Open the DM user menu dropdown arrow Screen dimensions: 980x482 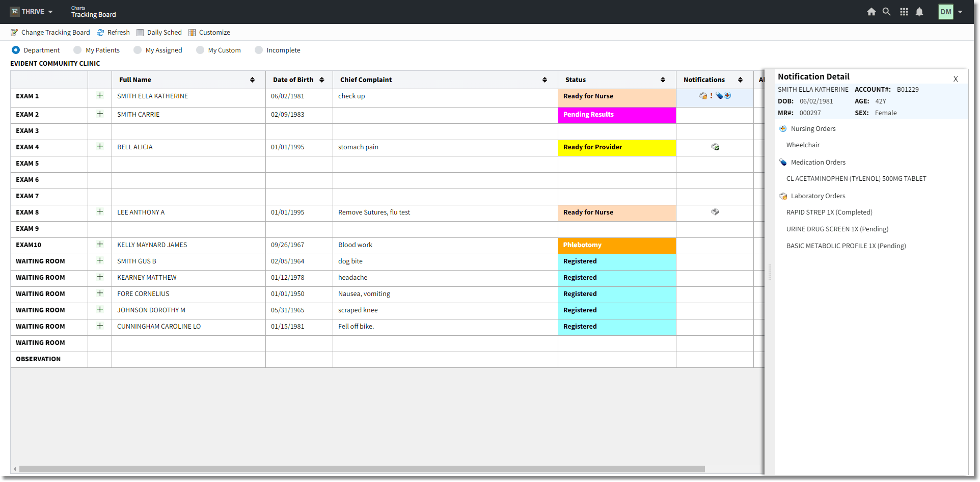coord(960,12)
